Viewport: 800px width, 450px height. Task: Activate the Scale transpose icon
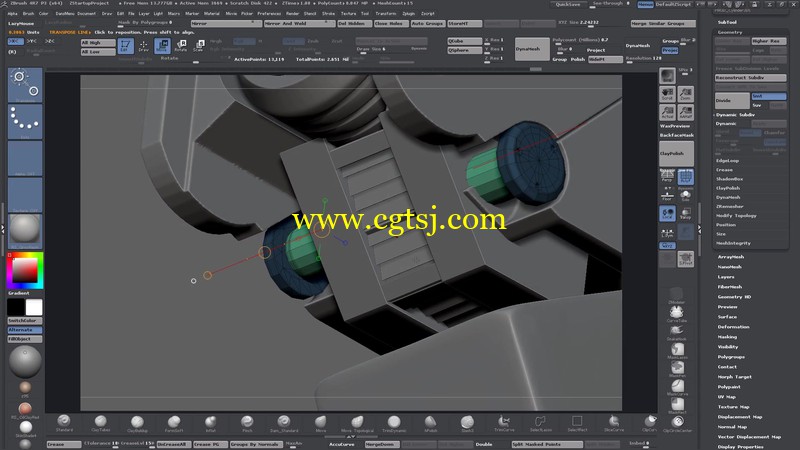tap(199, 46)
